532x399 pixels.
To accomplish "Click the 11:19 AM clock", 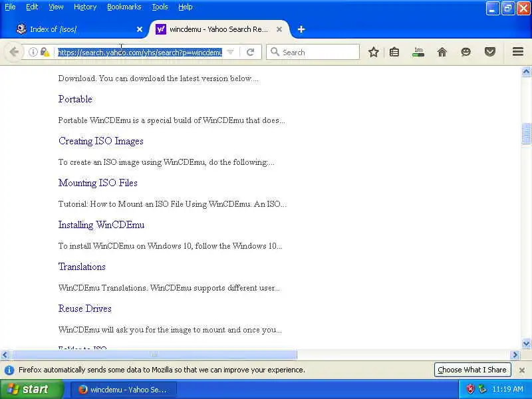I will point(507,389).
